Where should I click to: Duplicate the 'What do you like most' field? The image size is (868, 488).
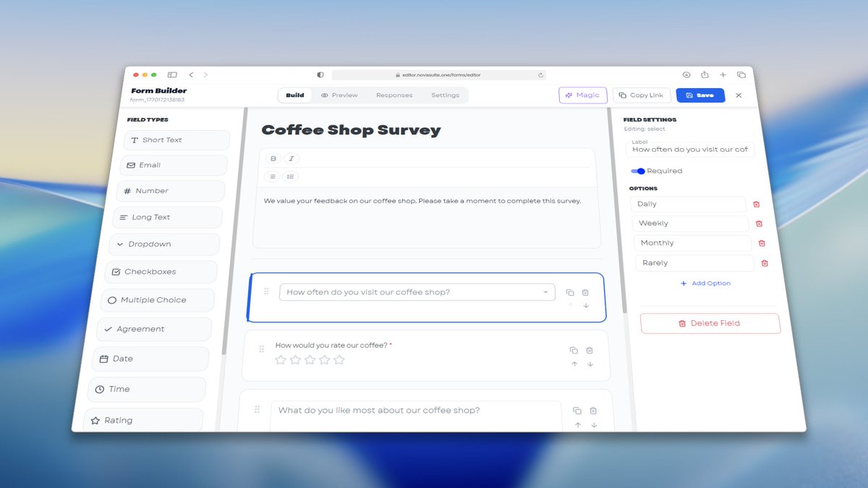[577, 411]
